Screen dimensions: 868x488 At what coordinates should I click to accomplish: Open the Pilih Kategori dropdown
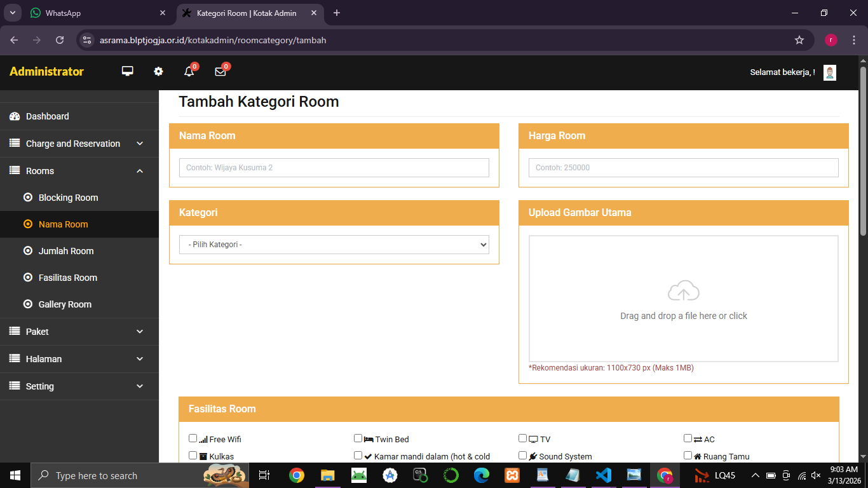click(x=334, y=245)
